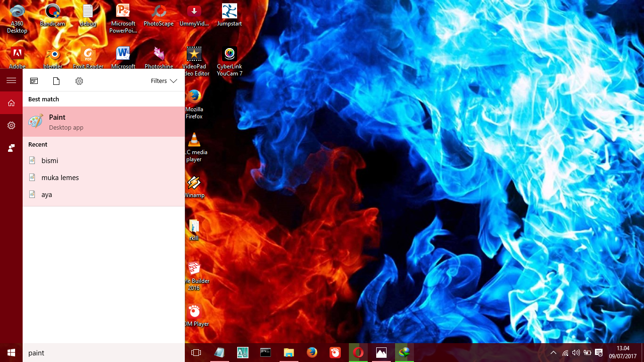Open the settings gear in search sidebar
Image resolution: width=644 pixels, height=362 pixels.
[11, 125]
